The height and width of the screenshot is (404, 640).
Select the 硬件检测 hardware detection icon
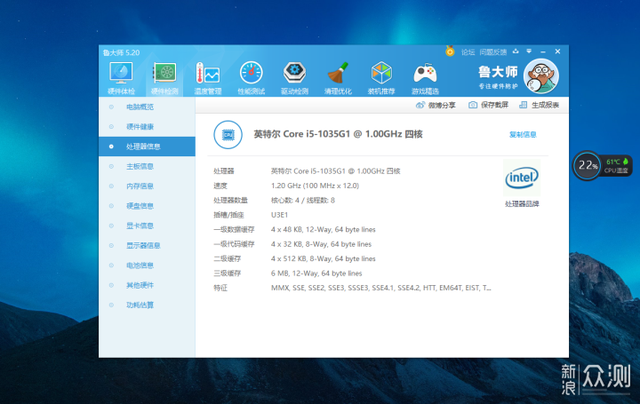164,78
